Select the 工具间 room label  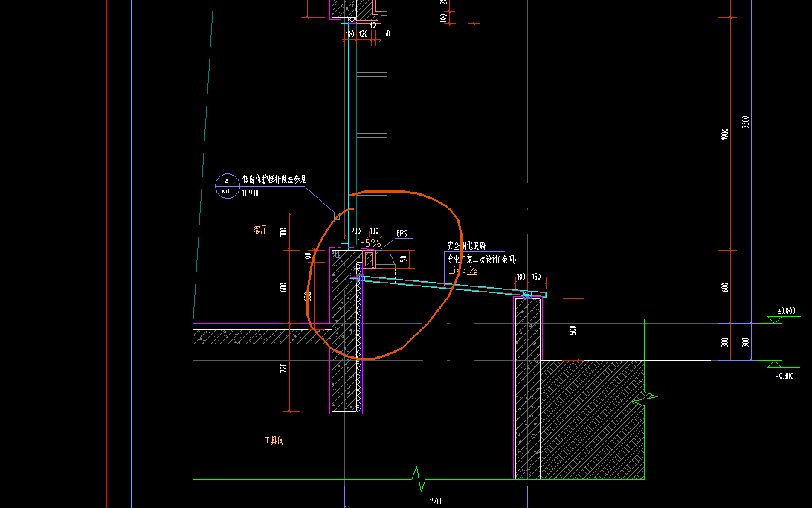click(x=274, y=440)
